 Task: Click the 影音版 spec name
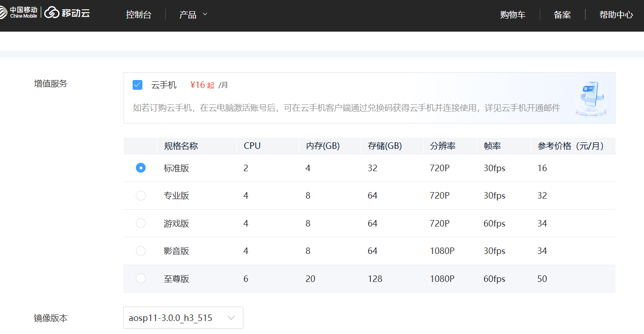(x=176, y=251)
